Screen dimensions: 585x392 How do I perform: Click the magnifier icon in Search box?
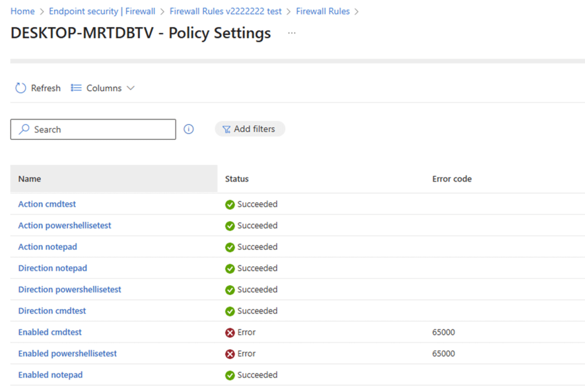24,130
